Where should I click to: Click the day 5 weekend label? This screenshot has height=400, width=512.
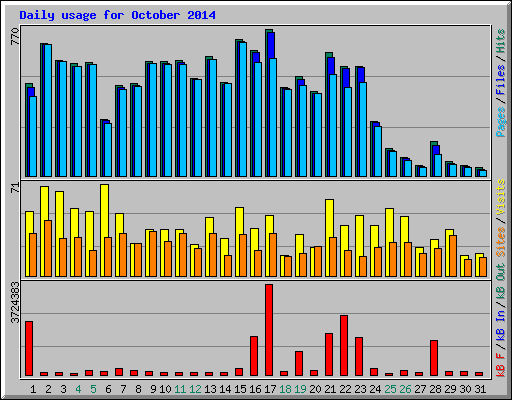(93, 389)
